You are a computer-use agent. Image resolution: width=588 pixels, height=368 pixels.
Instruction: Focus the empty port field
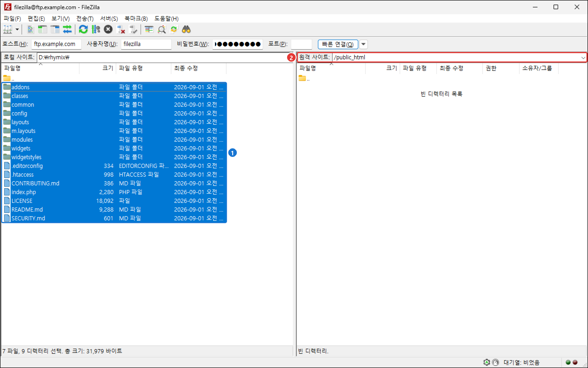[x=301, y=44]
